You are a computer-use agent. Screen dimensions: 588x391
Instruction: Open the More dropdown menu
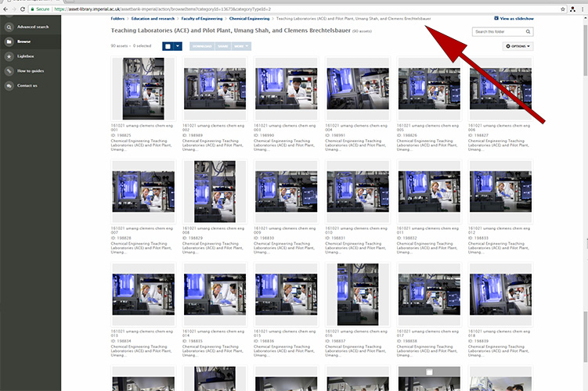(242, 47)
